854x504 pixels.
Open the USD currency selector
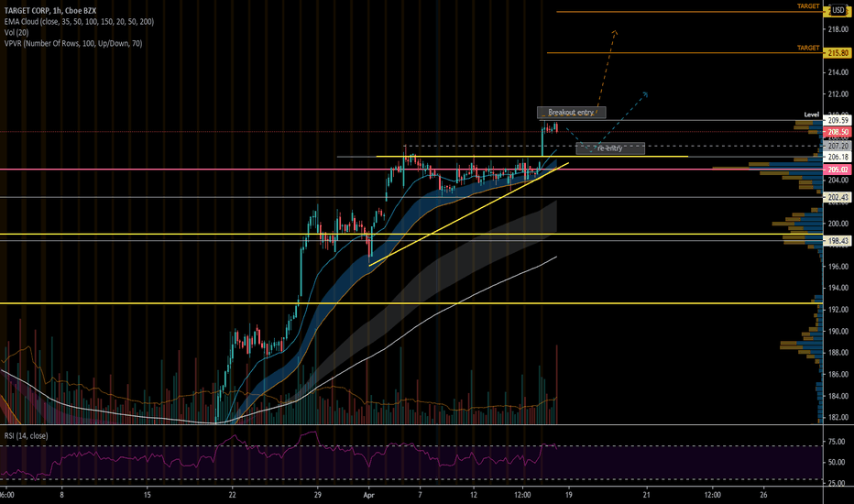[x=838, y=10]
